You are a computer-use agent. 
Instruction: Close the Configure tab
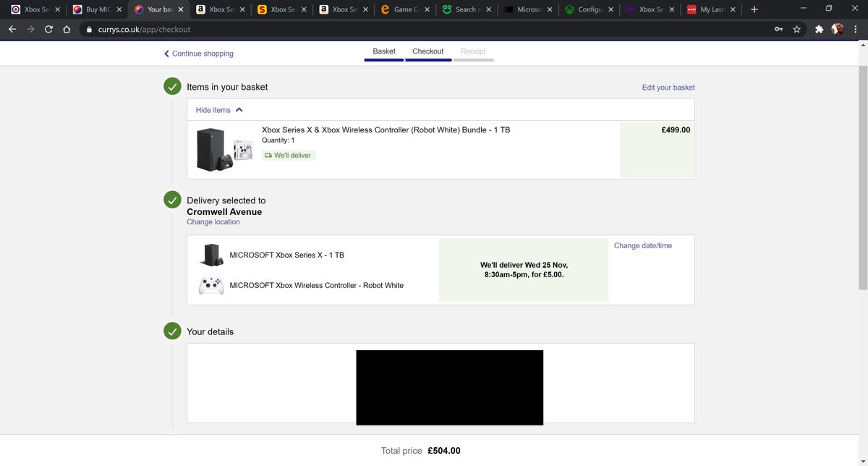pyautogui.click(x=612, y=9)
